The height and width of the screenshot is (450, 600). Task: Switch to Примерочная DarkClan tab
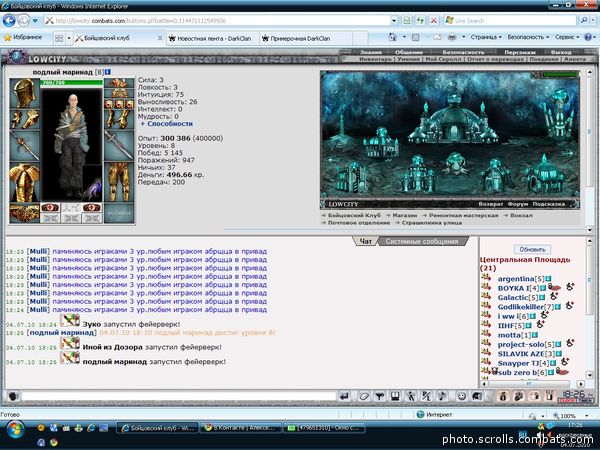[306, 38]
